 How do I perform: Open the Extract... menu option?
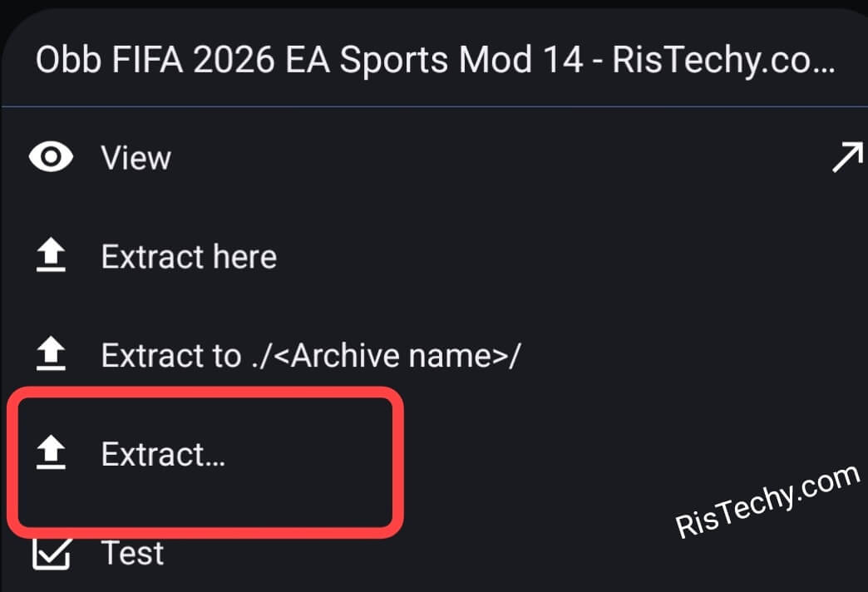[163, 455]
